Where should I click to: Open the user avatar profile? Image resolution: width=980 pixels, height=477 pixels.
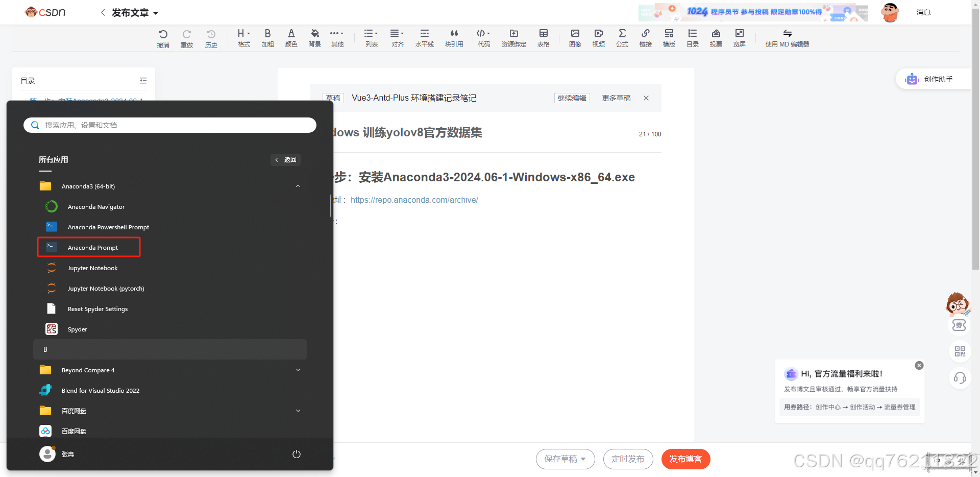[890, 12]
